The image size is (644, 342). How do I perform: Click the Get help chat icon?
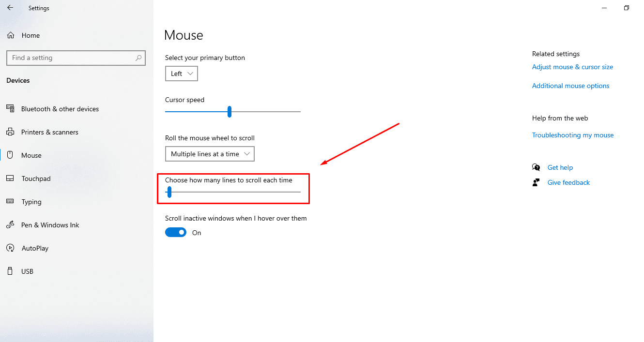pyautogui.click(x=536, y=167)
